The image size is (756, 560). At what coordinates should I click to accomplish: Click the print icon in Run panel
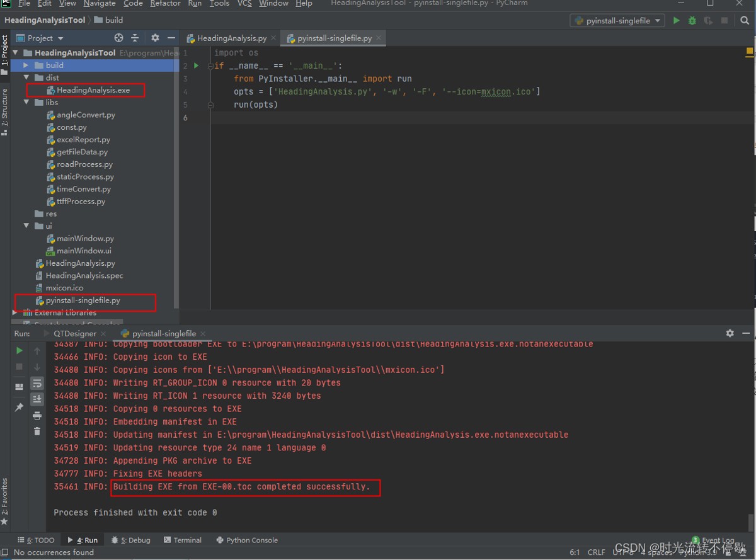[x=37, y=415]
